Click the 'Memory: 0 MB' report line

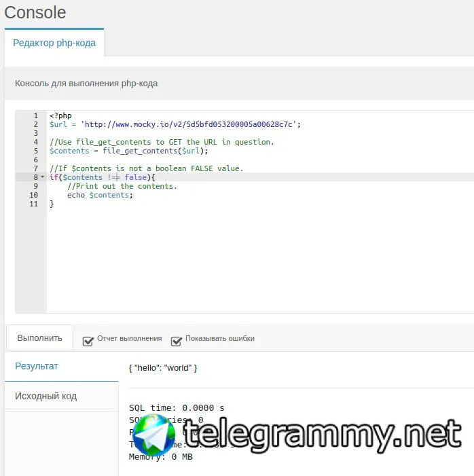[x=161, y=456]
